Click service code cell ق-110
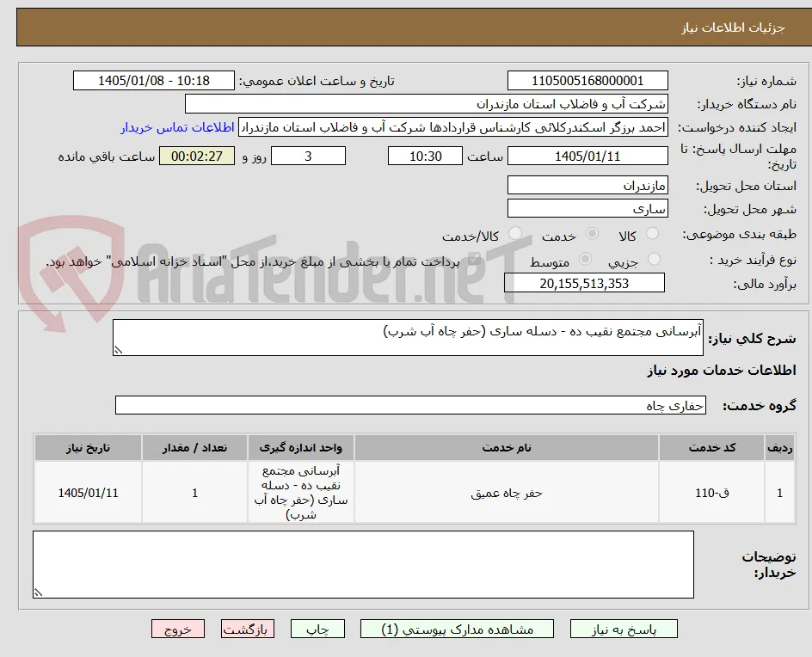Screen dimensions: 812x657 (712, 493)
